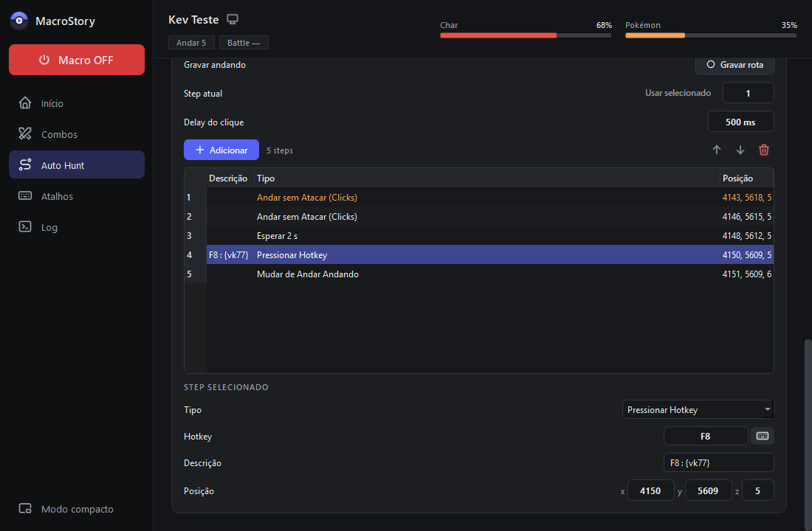Open the Tipo dropdown Pressionar Hotkey
812x531 pixels.
(x=698, y=410)
